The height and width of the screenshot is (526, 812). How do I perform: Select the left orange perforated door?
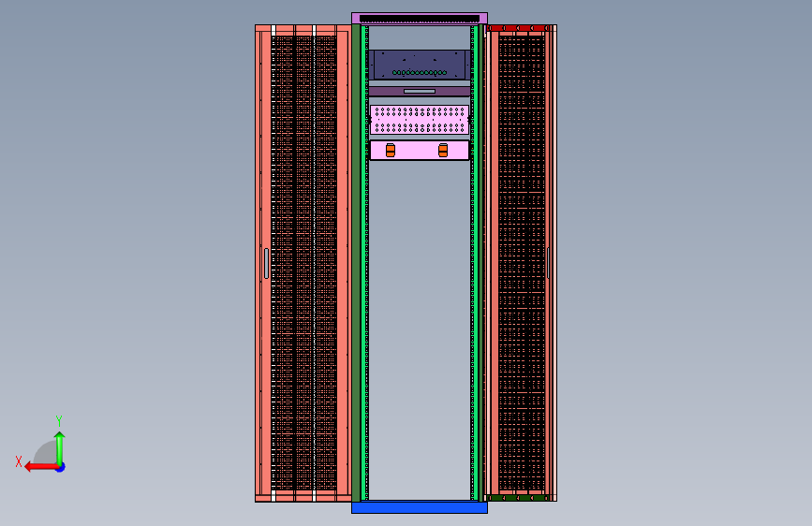[x=303, y=263]
